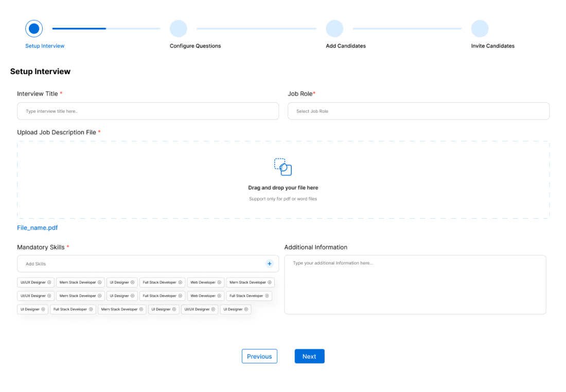This screenshot has height=392, width=566.
Task: Click the plus icon in Add Skills field
Action: pyautogui.click(x=269, y=263)
